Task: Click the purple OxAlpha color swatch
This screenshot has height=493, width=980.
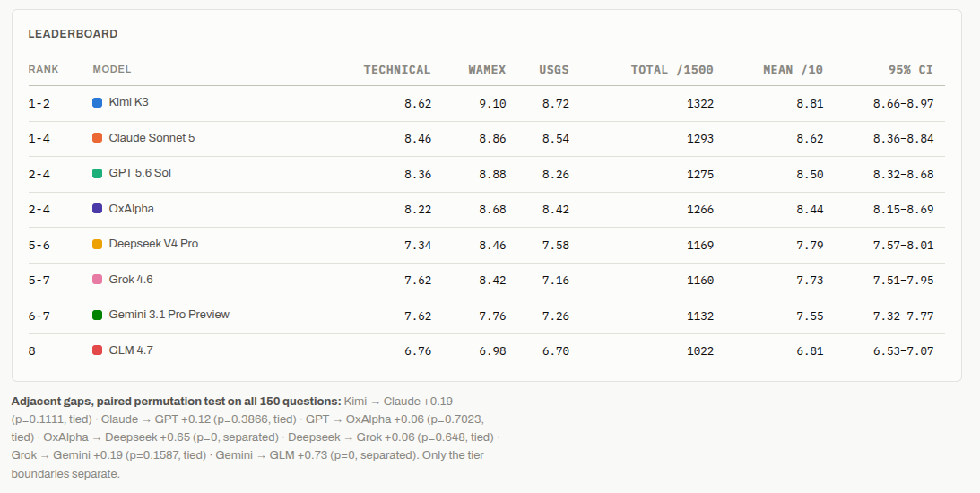Action: click(97, 209)
